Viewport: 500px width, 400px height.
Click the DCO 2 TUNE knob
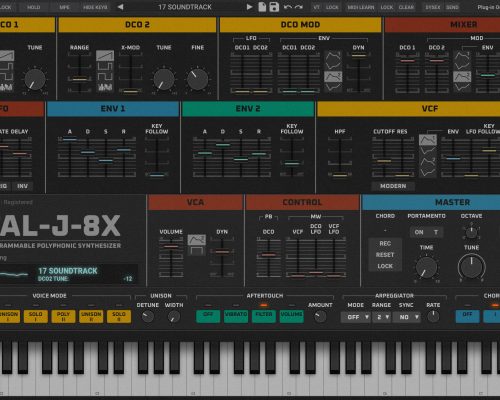click(164, 79)
